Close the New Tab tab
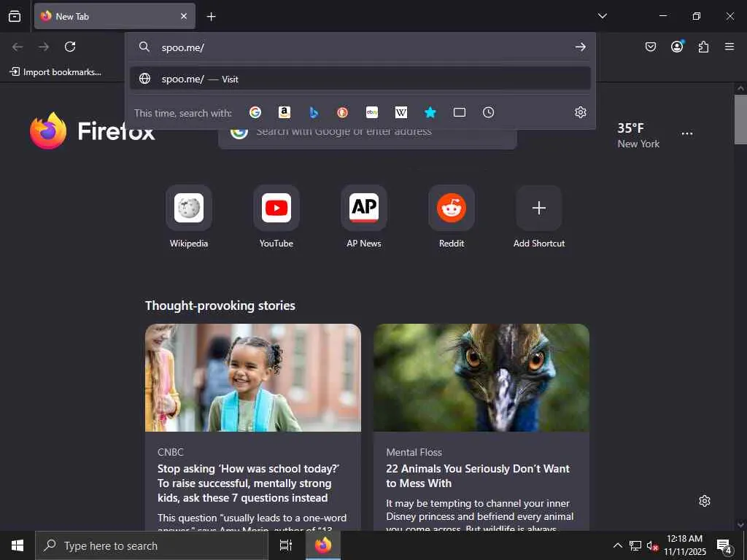This screenshot has width=747, height=560. point(184,16)
